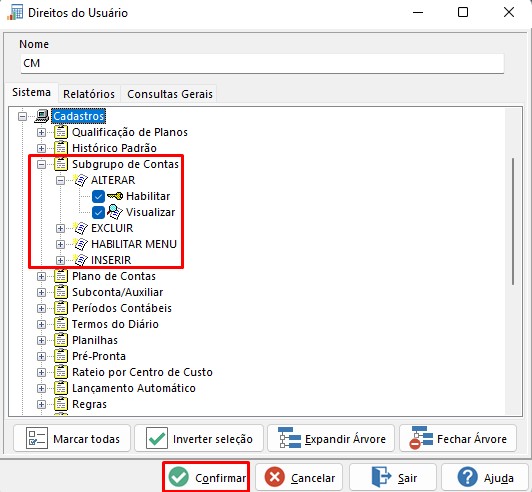The height and width of the screenshot is (492, 532).
Task: Collapse the Cadastros root node
Action: 22,116
